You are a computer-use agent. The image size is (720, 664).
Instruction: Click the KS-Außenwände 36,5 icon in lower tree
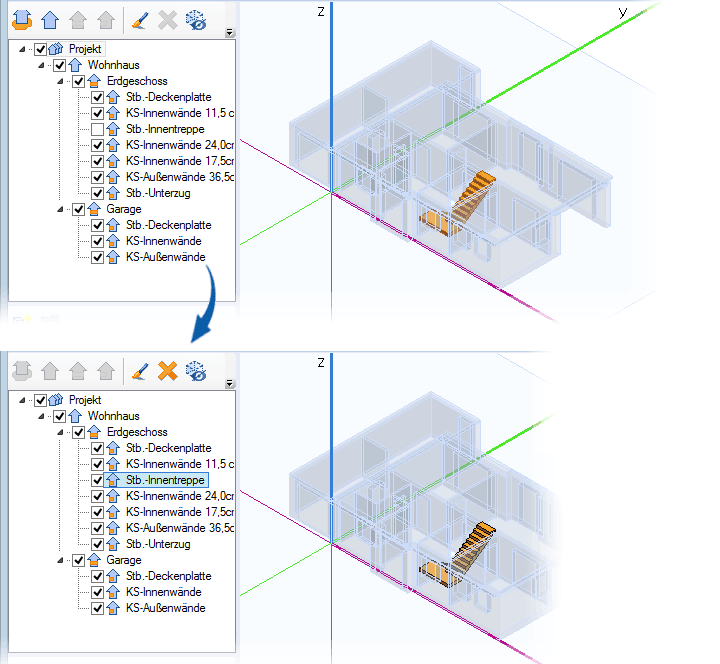click(113, 528)
